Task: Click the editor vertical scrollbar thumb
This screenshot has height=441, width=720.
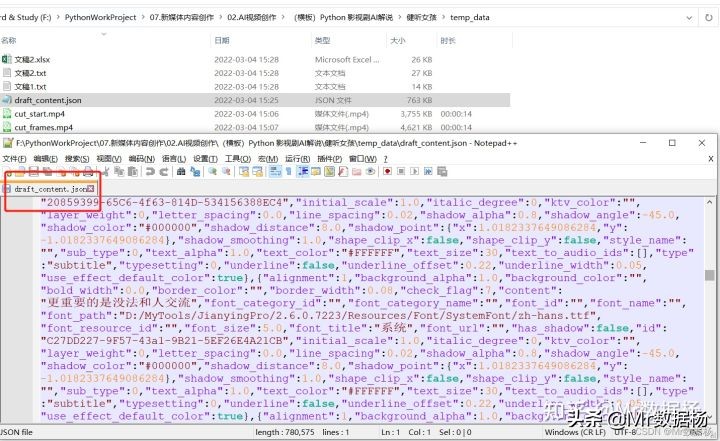Action: click(710, 275)
